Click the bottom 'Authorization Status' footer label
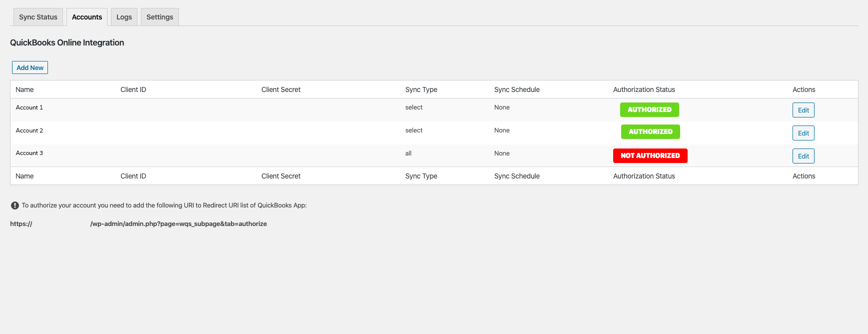Screen dimensions: 868x334 (x=644, y=176)
